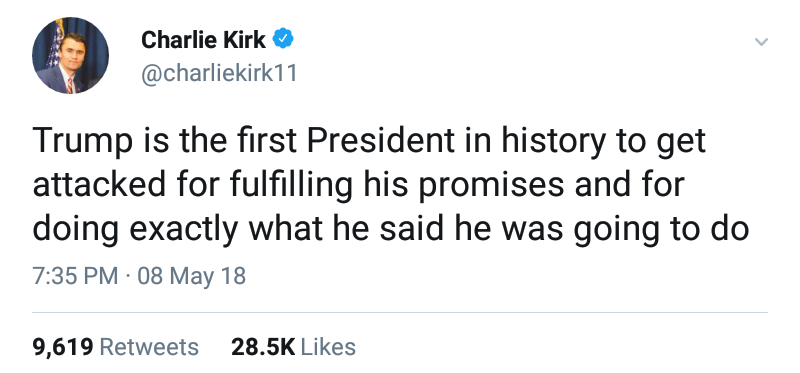Click the 7:35 PM timestamp
Screen dimensions: 800x373
[75, 276]
